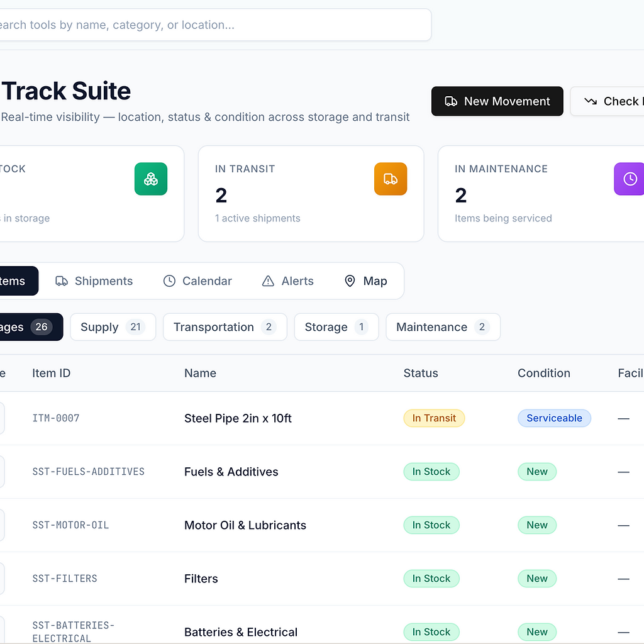Sort by the Name column header
Screen dimensions: 644x644
click(x=200, y=373)
